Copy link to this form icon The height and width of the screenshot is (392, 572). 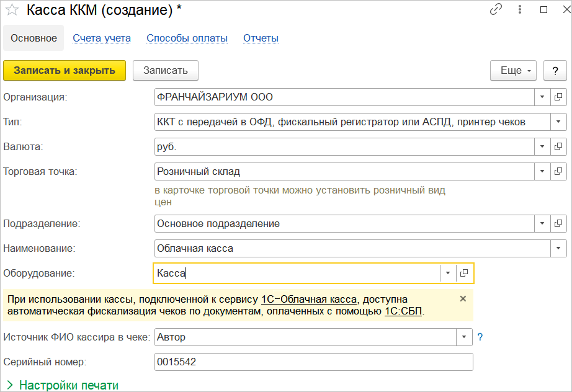point(496,9)
